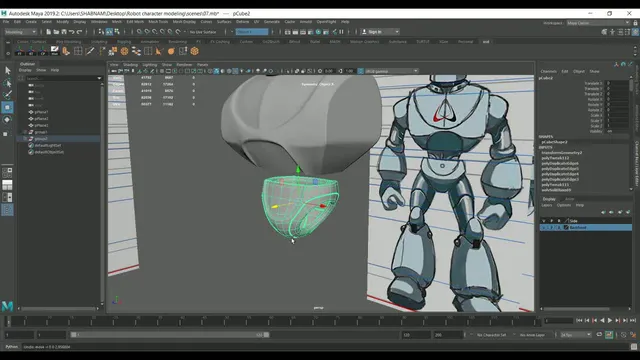Choose the Lasso select tool
The width and height of the screenshot is (640, 360).
pyautogui.click(x=7, y=83)
